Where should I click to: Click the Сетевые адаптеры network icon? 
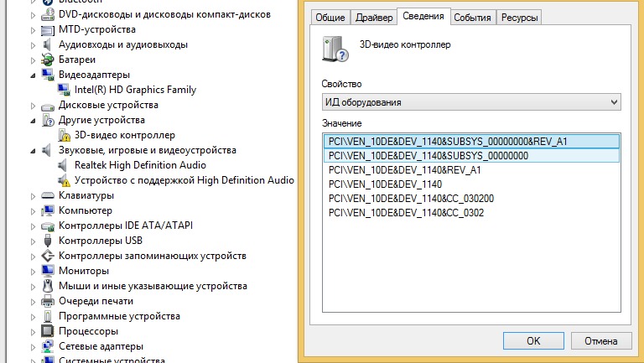pyautogui.click(x=48, y=346)
